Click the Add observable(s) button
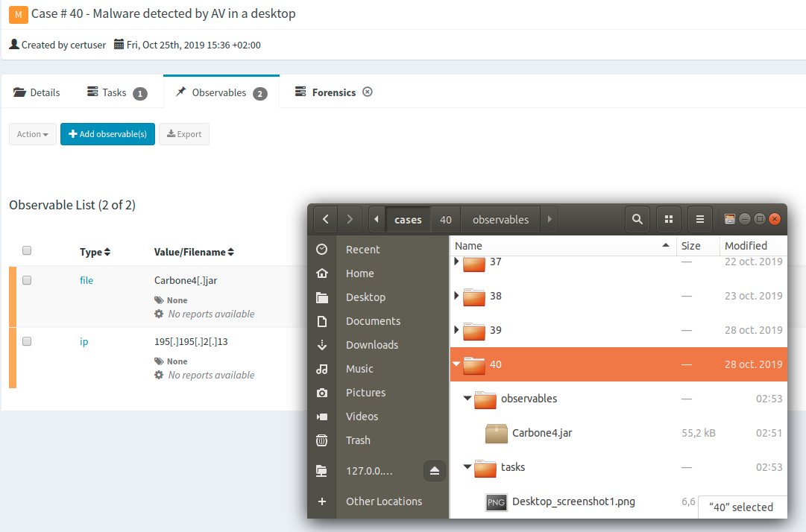Screen dimensions: 806x532 [x=107, y=134]
